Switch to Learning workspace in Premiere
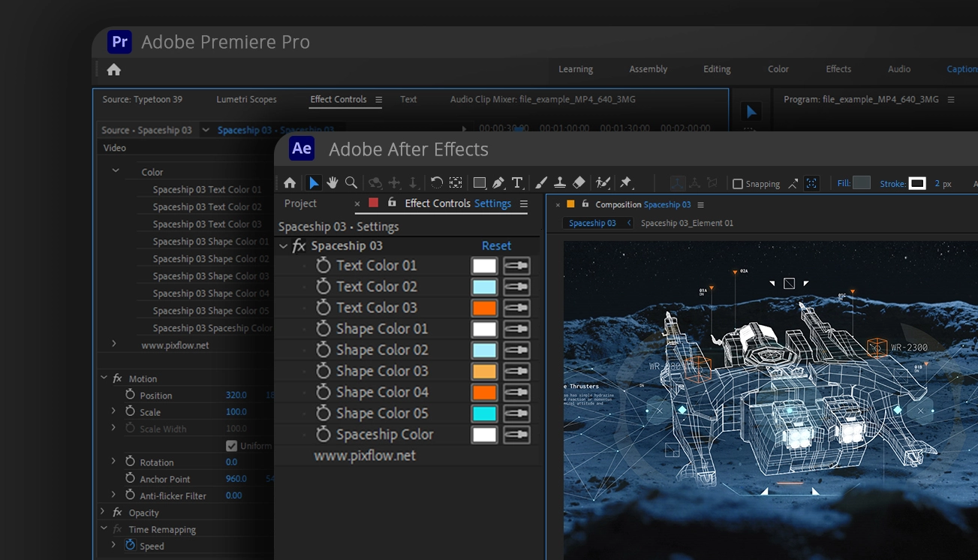Viewport: 978px width, 560px height. click(x=576, y=69)
